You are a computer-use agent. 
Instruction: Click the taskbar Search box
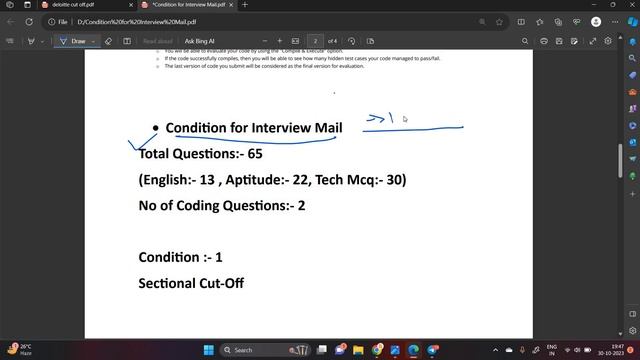click(265, 350)
